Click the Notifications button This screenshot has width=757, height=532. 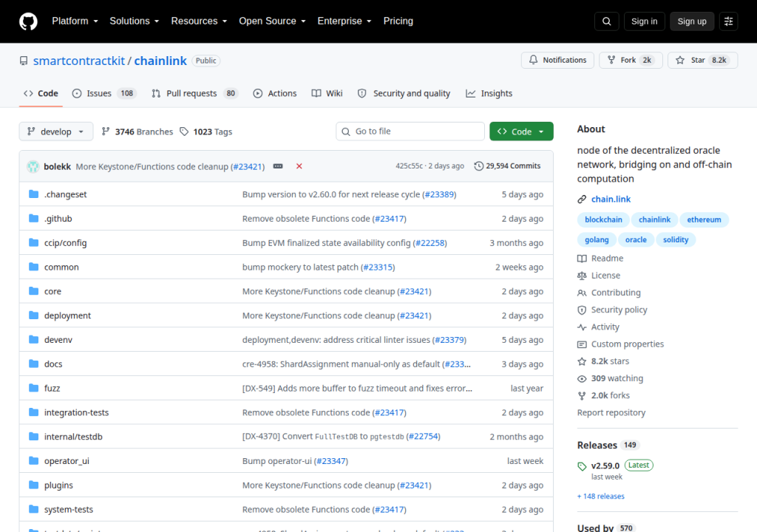pos(557,60)
